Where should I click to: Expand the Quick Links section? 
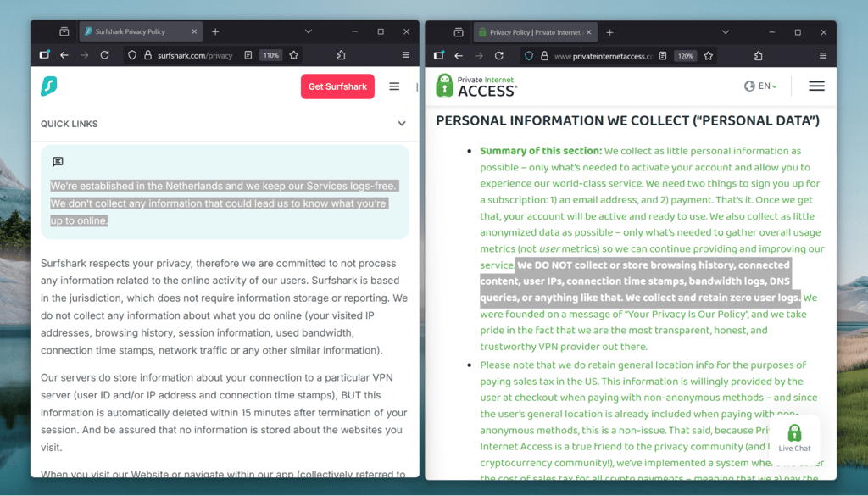click(x=401, y=124)
